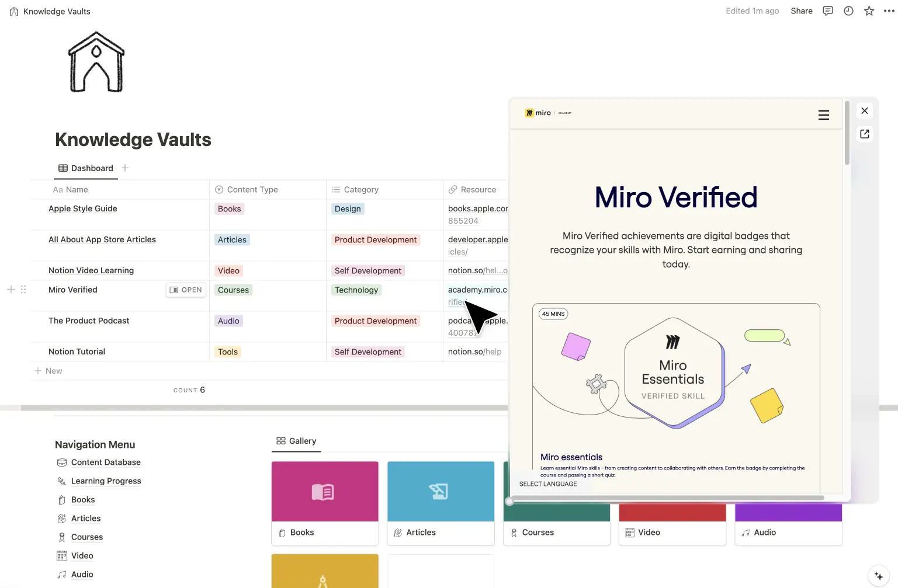Open Books in Navigation Menu
Image resolution: width=898 pixels, height=588 pixels.
point(83,500)
